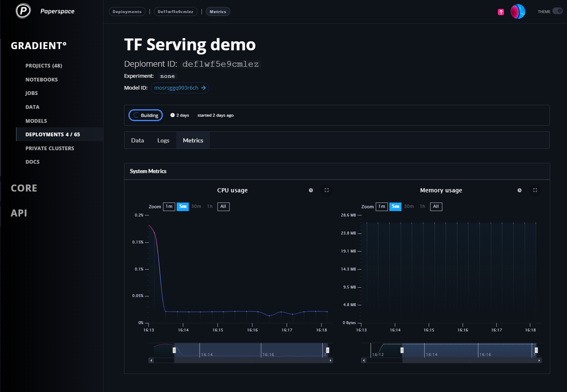Click arrow icon next to model ID
This screenshot has width=567, height=392.
tap(203, 88)
